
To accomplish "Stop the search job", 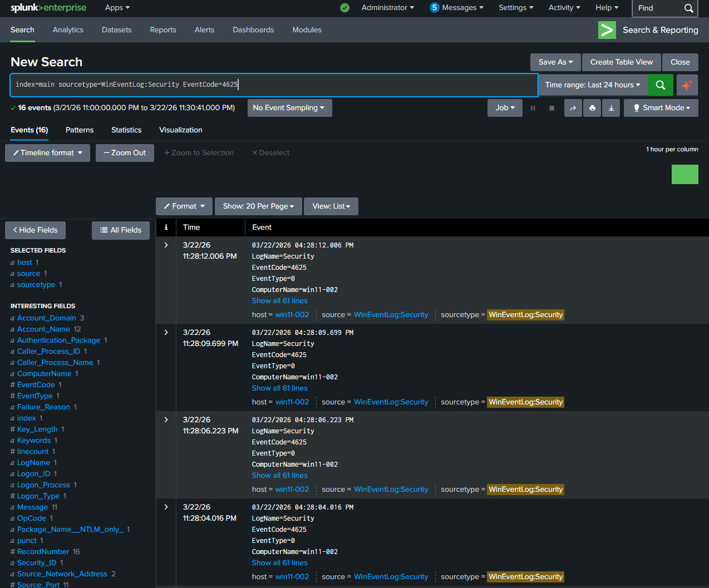I will click(x=552, y=108).
